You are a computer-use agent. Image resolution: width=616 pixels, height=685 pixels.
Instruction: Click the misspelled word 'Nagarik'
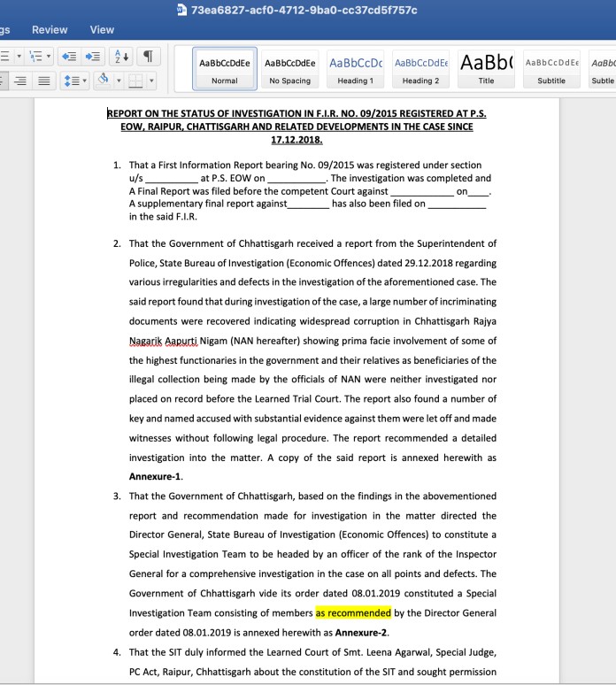pyautogui.click(x=145, y=341)
